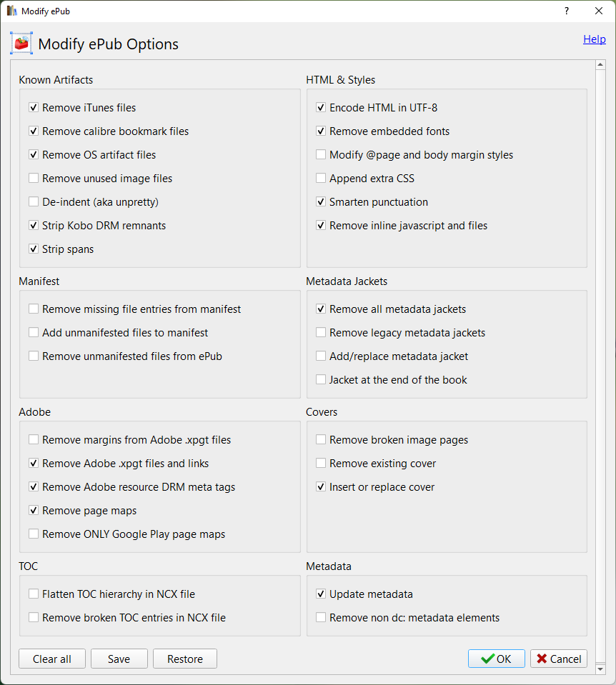Restore the saved options
This screenshot has height=685, width=616.
pyautogui.click(x=185, y=659)
